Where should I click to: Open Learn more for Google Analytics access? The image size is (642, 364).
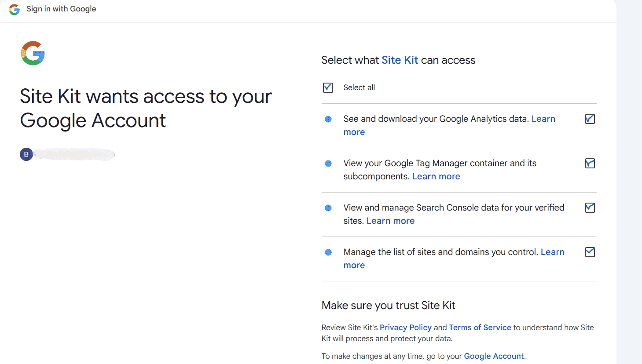click(543, 118)
